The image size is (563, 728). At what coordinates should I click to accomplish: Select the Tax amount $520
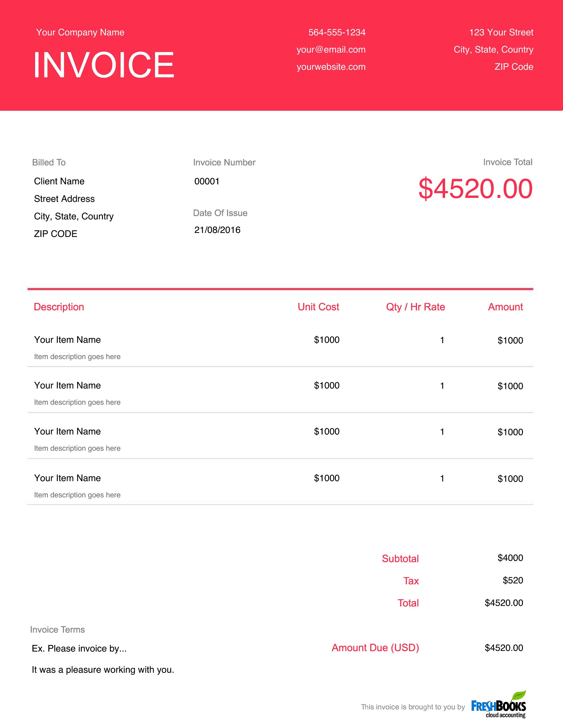coord(513,580)
